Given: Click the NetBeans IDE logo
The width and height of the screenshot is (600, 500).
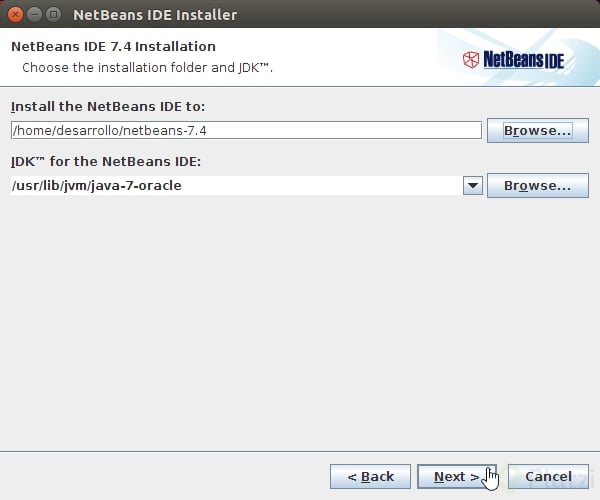Looking at the screenshot, I should 513,60.
